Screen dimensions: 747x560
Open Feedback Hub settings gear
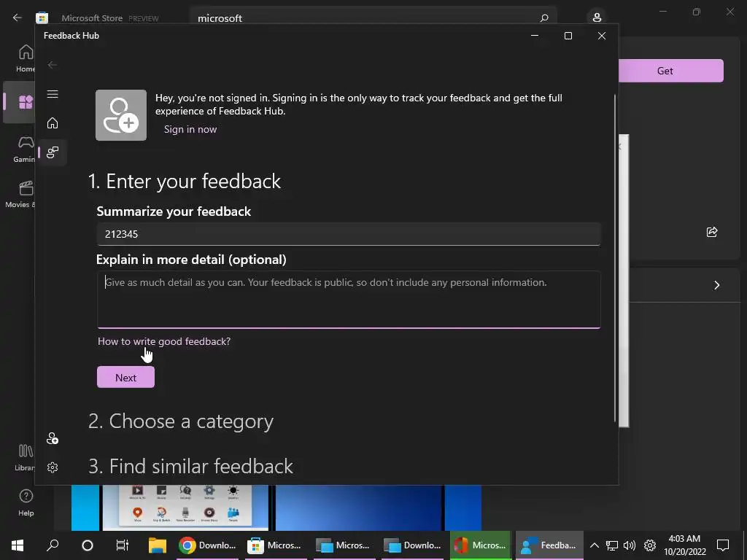[53, 467]
